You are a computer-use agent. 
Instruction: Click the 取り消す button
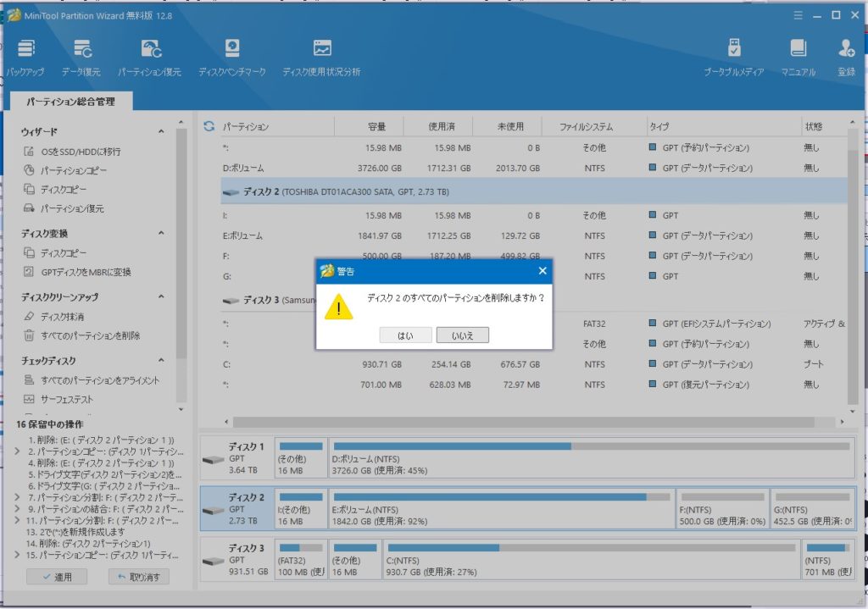[x=139, y=577]
